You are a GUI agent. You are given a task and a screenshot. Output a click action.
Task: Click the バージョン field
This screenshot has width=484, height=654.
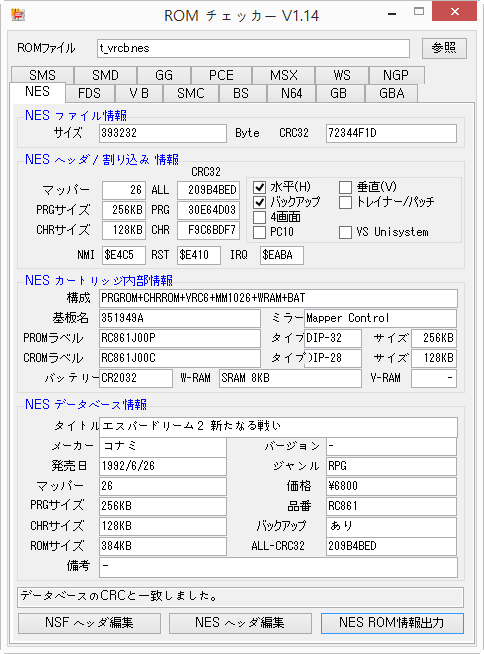point(391,446)
